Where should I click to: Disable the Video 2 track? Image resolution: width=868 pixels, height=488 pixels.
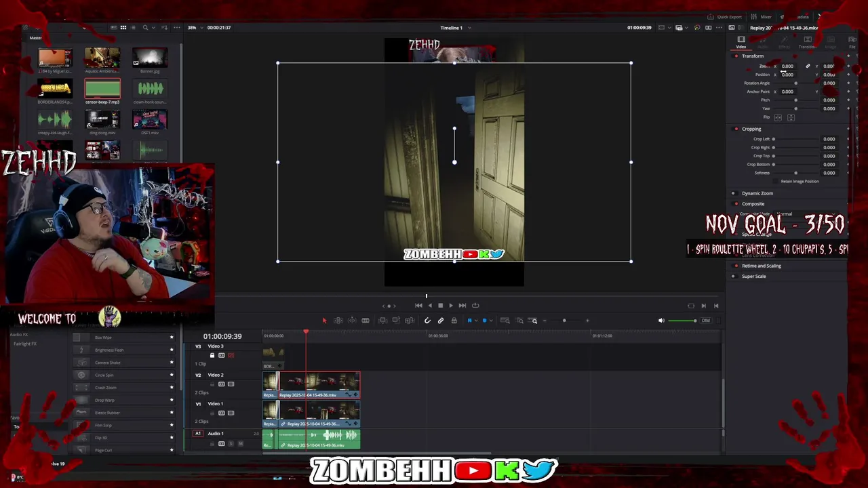[x=231, y=384]
